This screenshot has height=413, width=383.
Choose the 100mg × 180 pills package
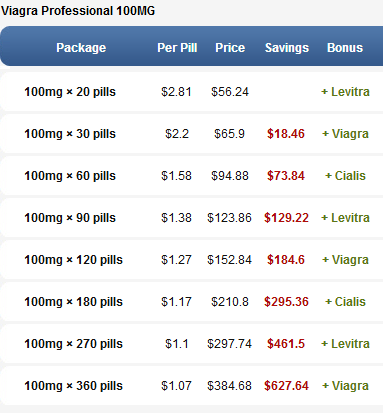(192, 302)
